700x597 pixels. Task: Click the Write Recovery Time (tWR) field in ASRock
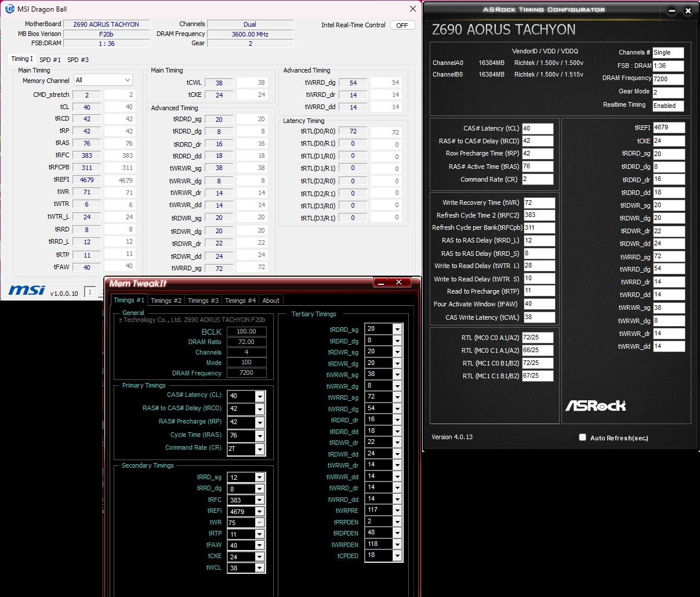pos(539,203)
